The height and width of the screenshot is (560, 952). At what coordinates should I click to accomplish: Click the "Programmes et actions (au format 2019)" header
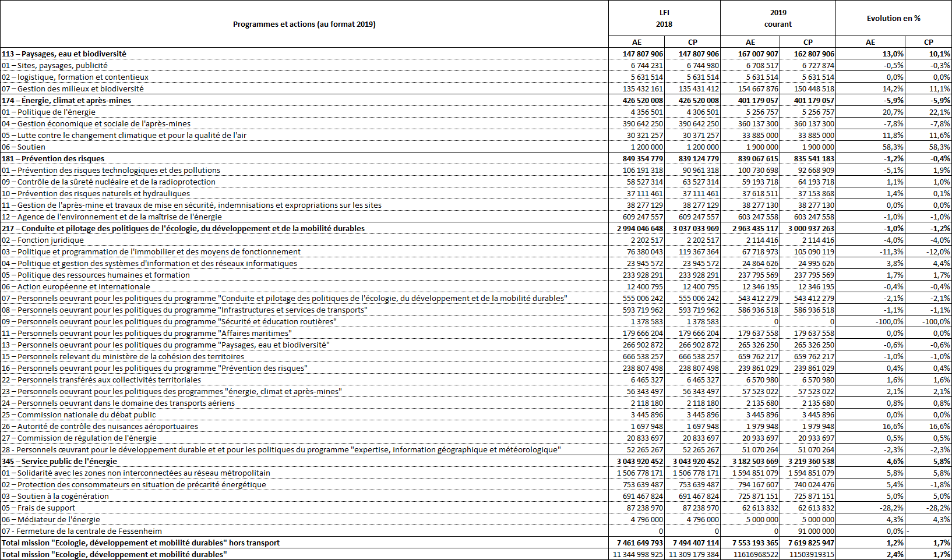pyautogui.click(x=304, y=24)
